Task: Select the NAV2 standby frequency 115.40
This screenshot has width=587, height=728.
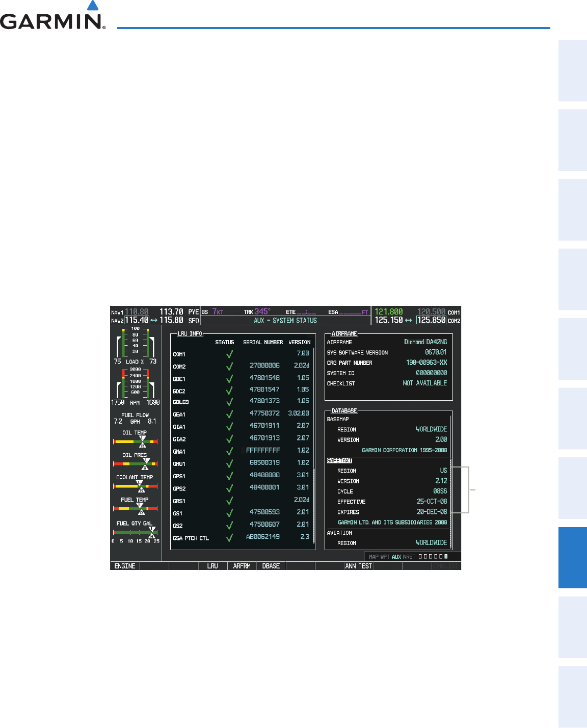Action: (137, 320)
